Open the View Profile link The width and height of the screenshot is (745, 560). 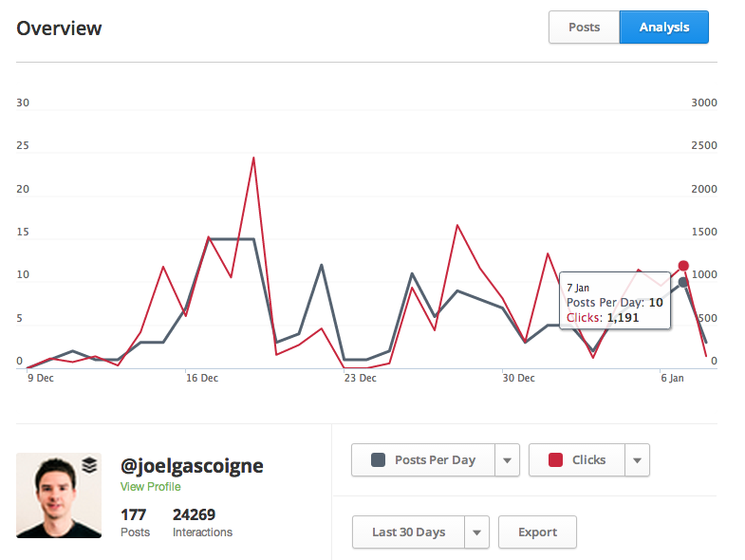(150, 487)
